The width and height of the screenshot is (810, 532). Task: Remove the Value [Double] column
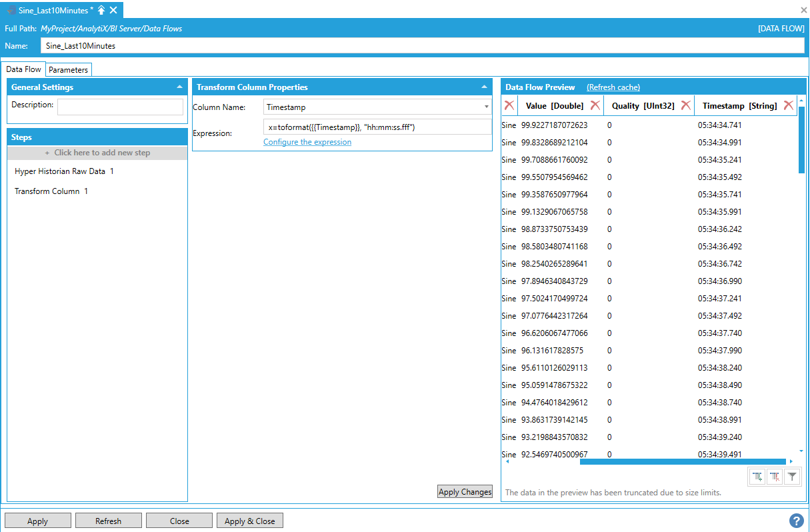point(595,105)
